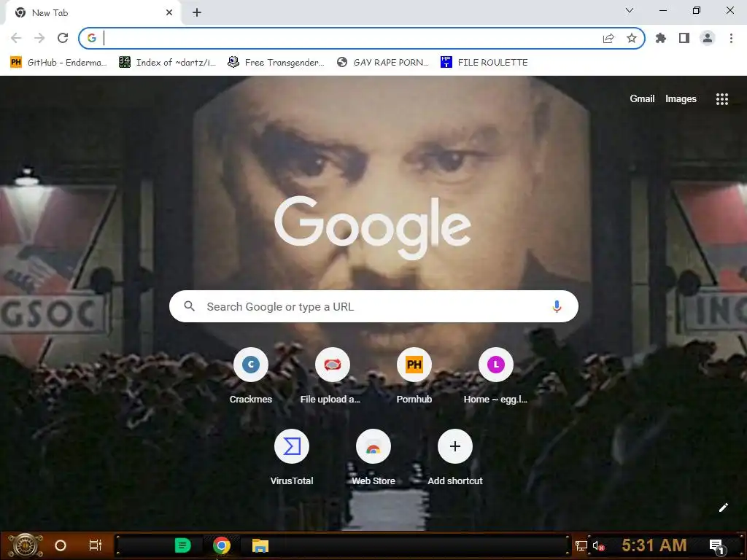Click the Cortana circle icon
The width and height of the screenshot is (747, 560).
pos(61,545)
